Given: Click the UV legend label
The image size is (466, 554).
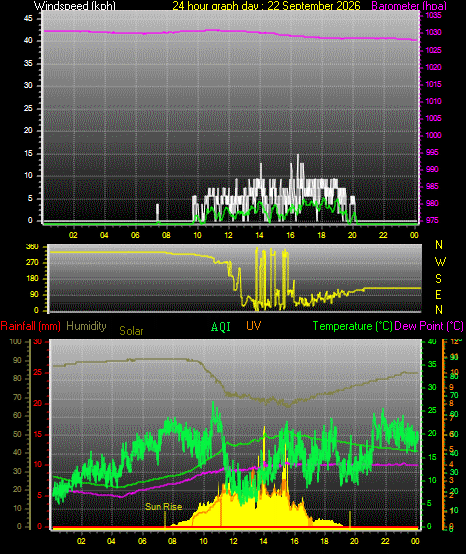Looking at the screenshot, I should pyautogui.click(x=254, y=326).
